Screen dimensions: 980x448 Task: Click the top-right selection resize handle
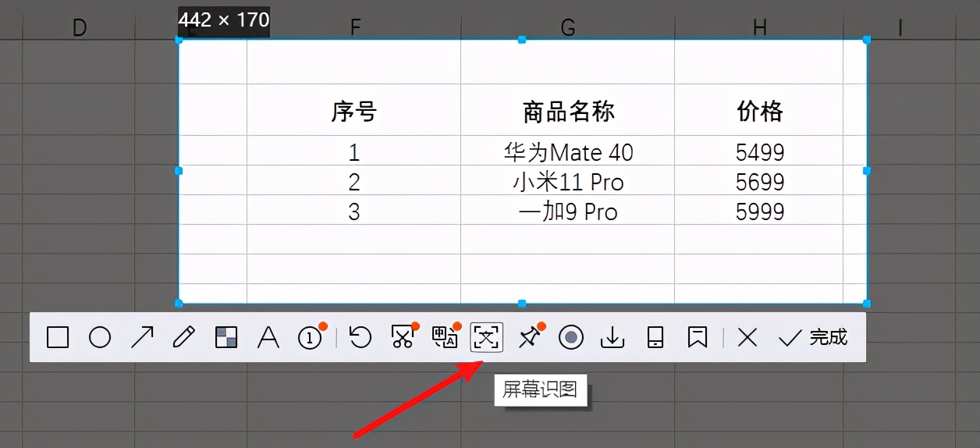pyautogui.click(x=866, y=39)
